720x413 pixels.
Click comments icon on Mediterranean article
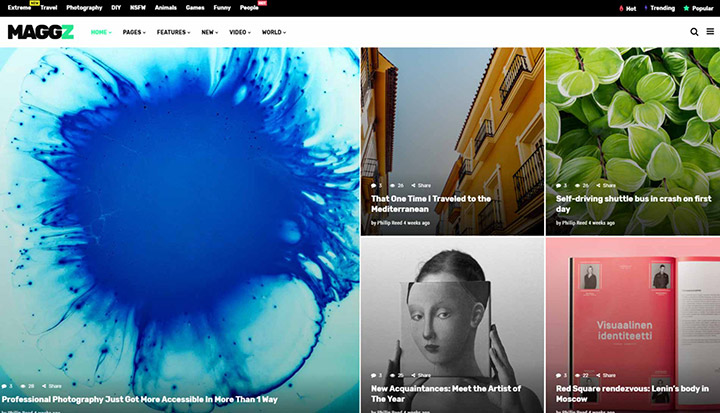(x=376, y=186)
